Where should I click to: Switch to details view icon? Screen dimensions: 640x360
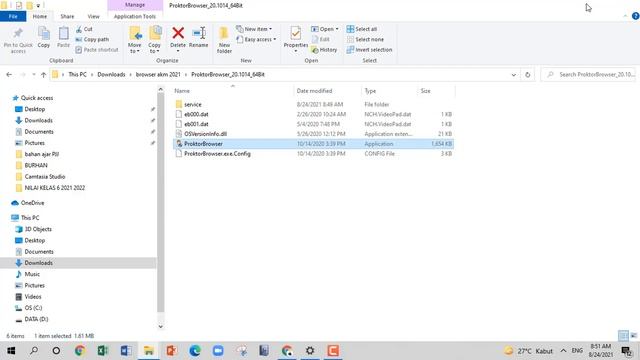(x=623, y=336)
